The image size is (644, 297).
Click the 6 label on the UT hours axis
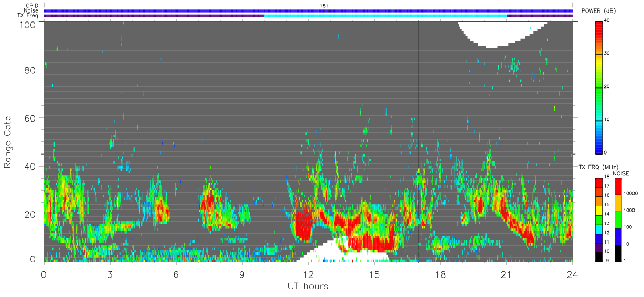(x=176, y=274)
